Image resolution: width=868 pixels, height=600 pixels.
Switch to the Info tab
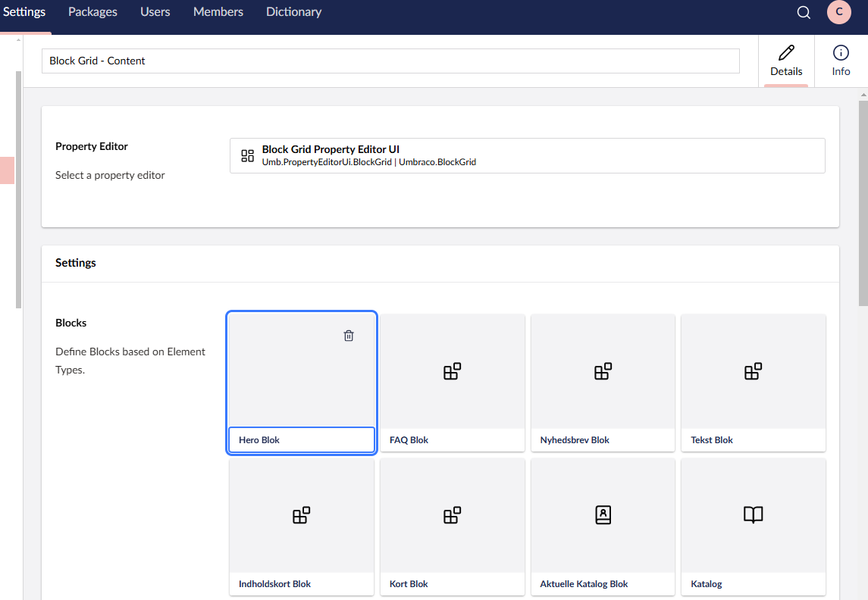point(841,61)
